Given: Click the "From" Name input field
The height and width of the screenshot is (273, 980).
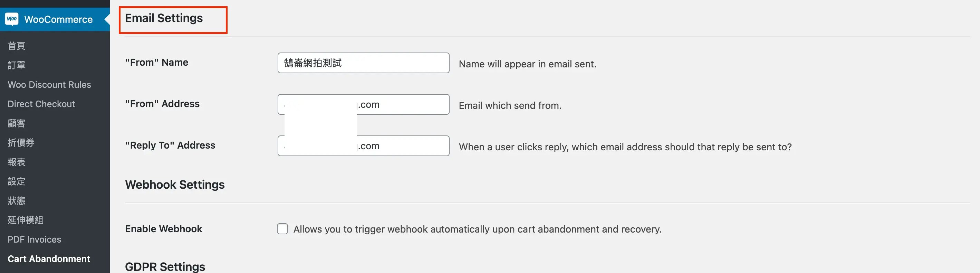Looking at the screenshot, I should 363,63.
